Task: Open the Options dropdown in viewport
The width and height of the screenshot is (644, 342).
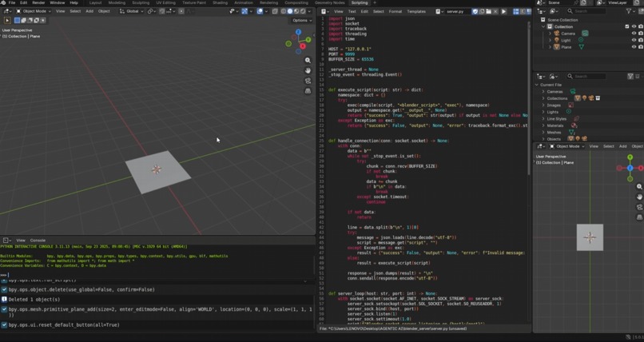Action: click(302, 20)
